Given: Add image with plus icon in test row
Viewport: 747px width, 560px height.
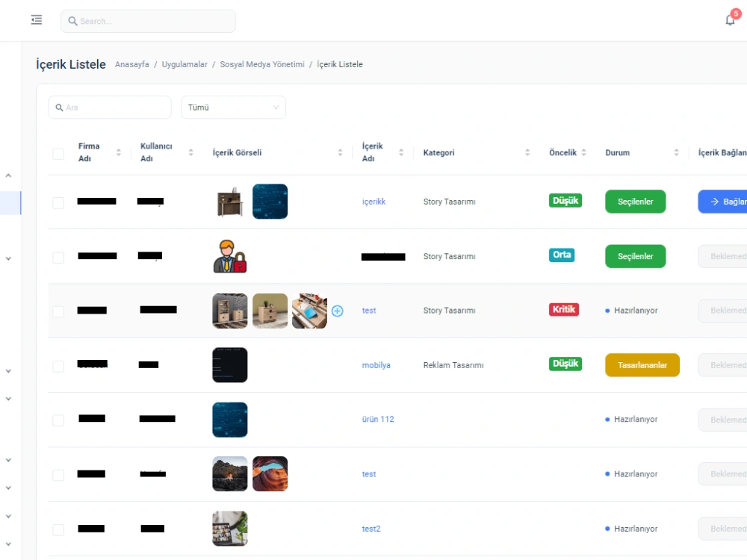Looking at the screenshot, I should click(x=338, y=311).
